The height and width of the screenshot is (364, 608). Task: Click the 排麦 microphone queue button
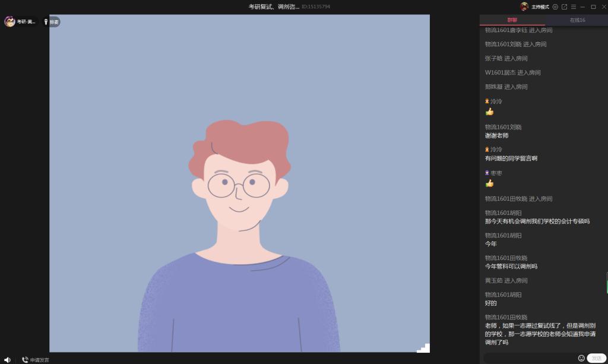(52, 22)
